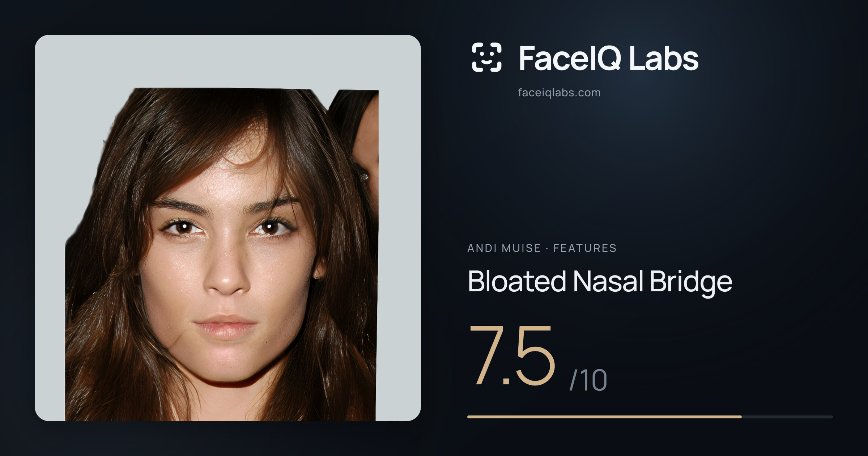This screenshot has width=868, height=456.
Task: Click the smiley face inside the scan-frame logo
Action: (487, 58)
